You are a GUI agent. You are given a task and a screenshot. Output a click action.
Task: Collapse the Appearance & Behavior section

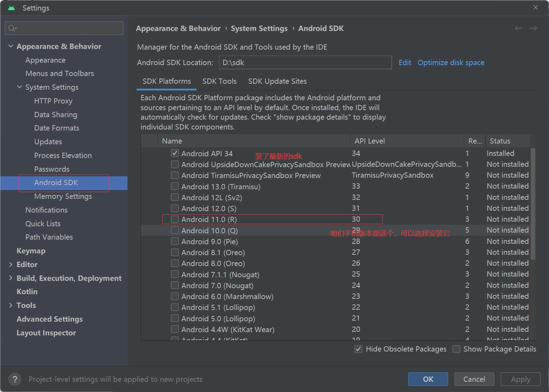tap(11, 46)
